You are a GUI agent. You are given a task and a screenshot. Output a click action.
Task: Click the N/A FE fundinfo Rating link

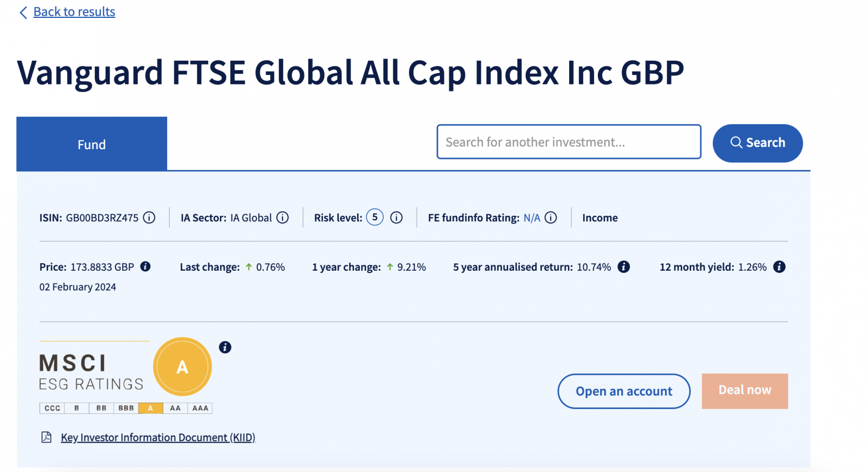pyautogui.click(x=532, y=218)
